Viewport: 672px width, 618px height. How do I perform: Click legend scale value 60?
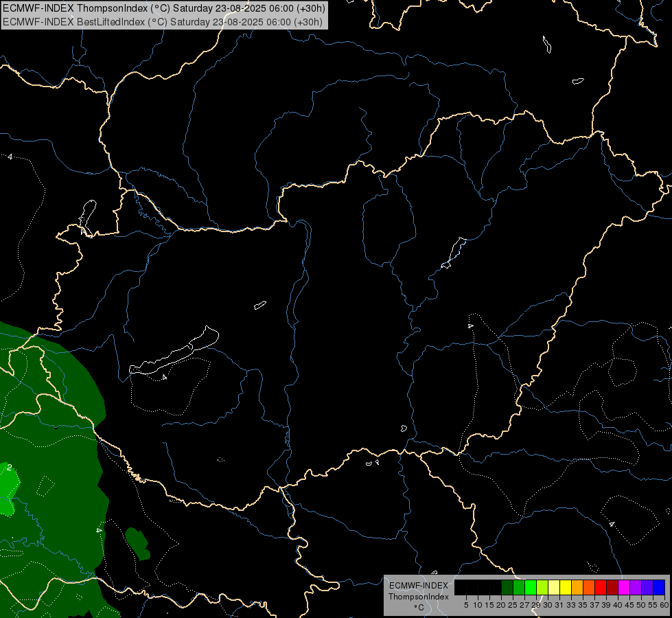point(664,605)
